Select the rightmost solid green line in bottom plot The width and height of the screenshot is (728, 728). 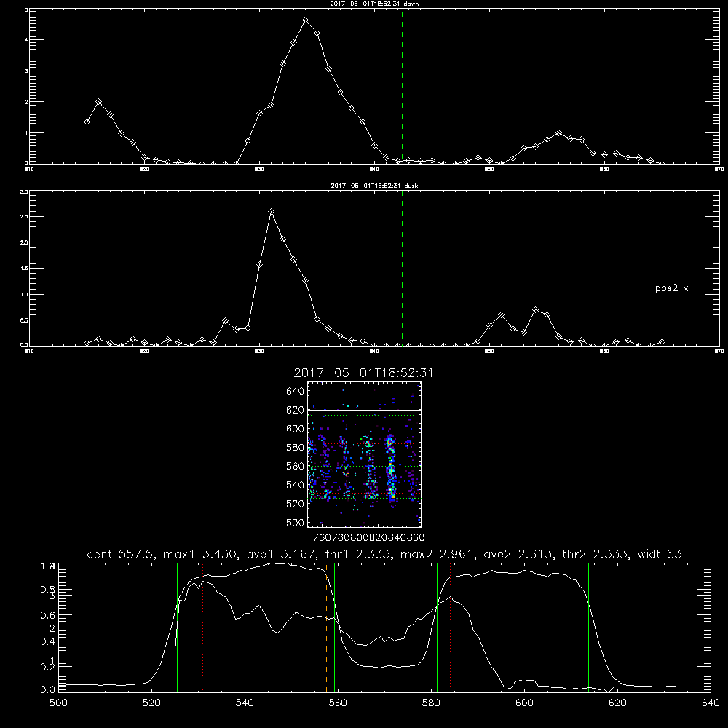pos(588,628)
